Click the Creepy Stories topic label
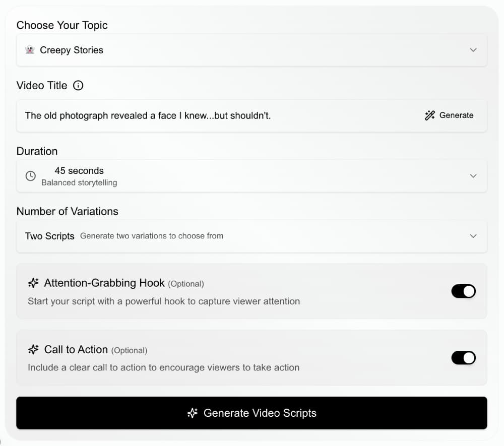The width and height of the screenshot is (504, 446). click(72, 50)
